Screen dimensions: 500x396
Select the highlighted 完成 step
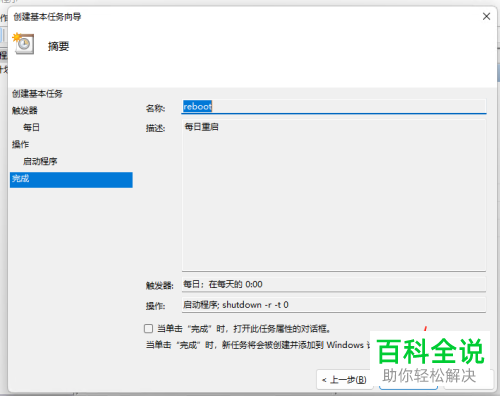71,180
